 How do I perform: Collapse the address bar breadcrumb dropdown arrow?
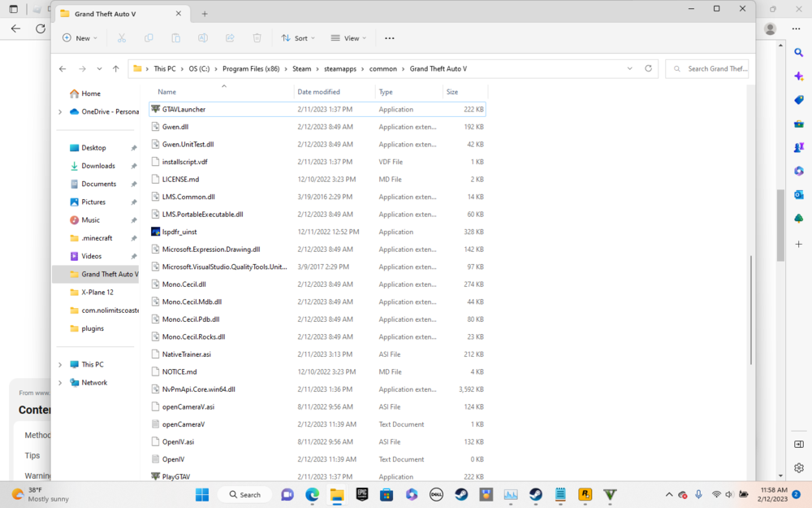pos(630,68)
